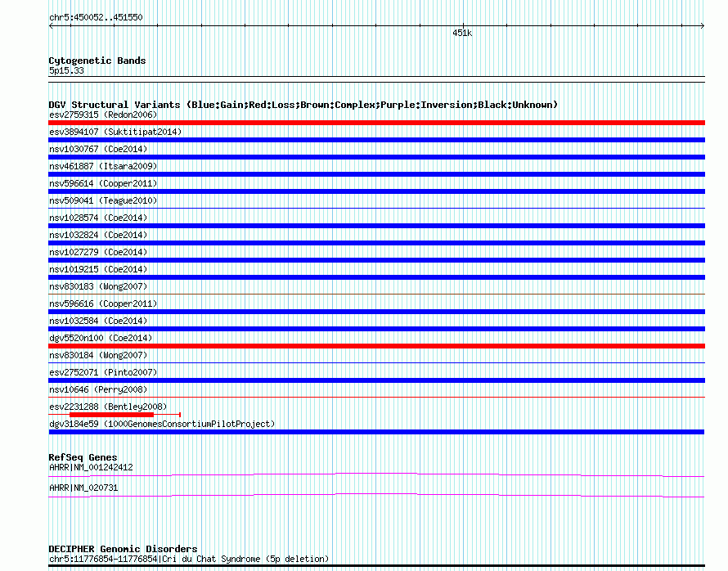Select nsv1027279 (Coe2014) label
This screenshot has width=728, height=571.
click(98, 252)
